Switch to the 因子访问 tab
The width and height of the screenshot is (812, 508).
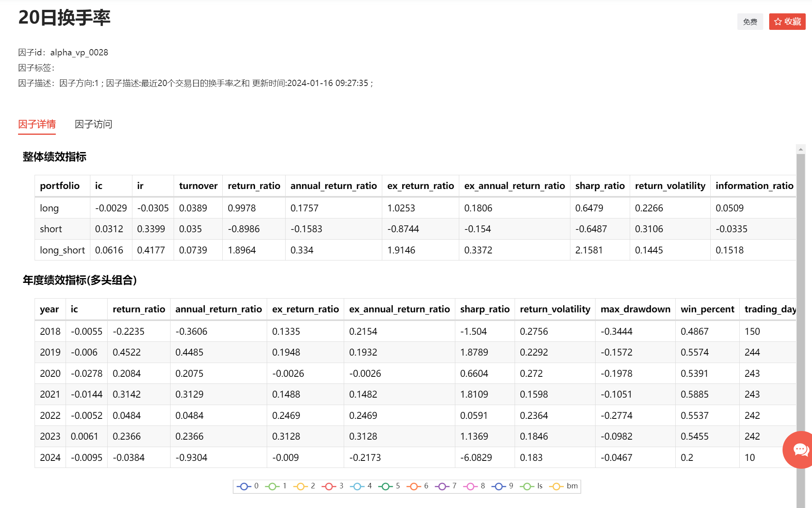pyautogui.click(x=93, y=124)
